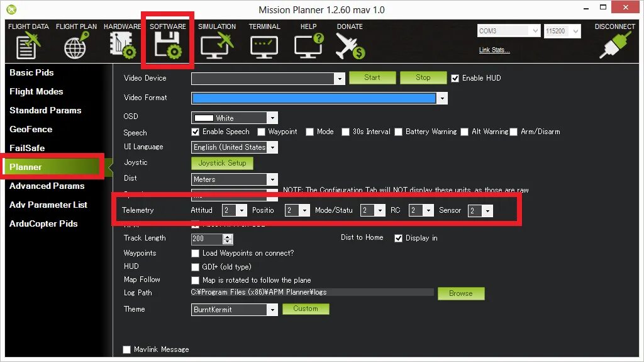Click the Mission Planner app logo

point(11,9)
